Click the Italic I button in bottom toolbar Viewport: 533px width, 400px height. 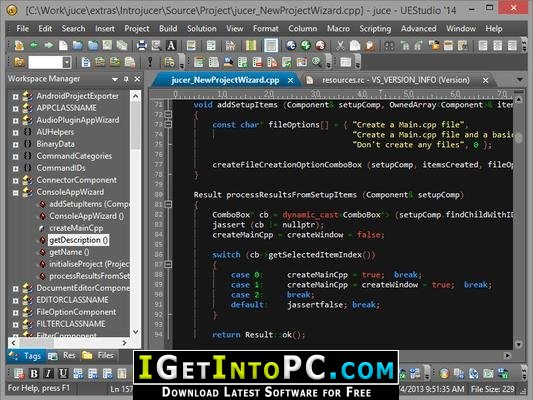(48, 373)
